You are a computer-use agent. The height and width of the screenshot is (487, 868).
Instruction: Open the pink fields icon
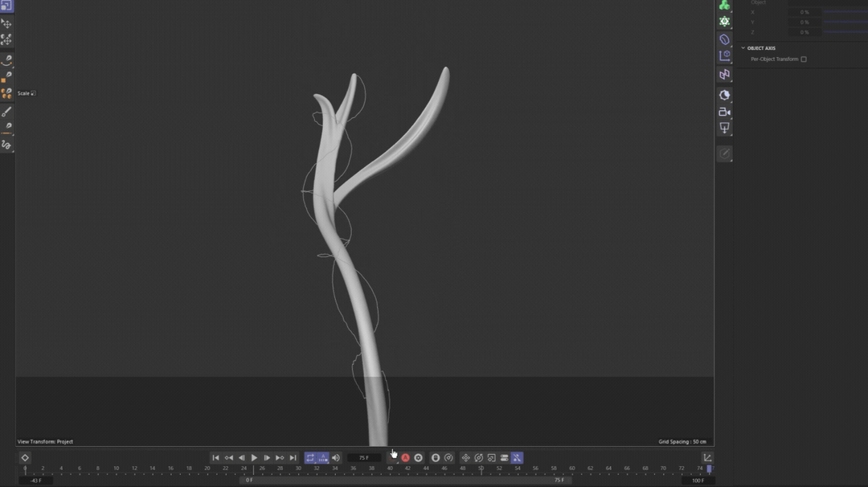tap(724, 74)
